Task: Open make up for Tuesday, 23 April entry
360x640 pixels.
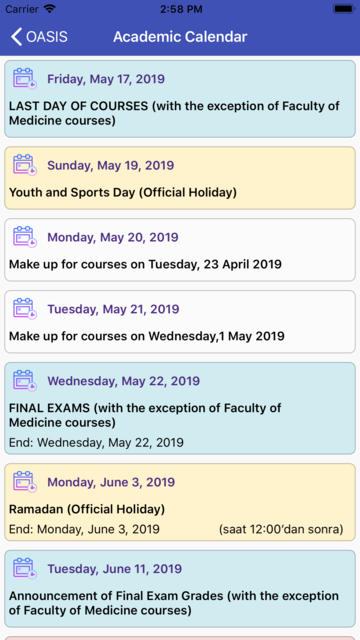Action: click(x=145, y=264)
